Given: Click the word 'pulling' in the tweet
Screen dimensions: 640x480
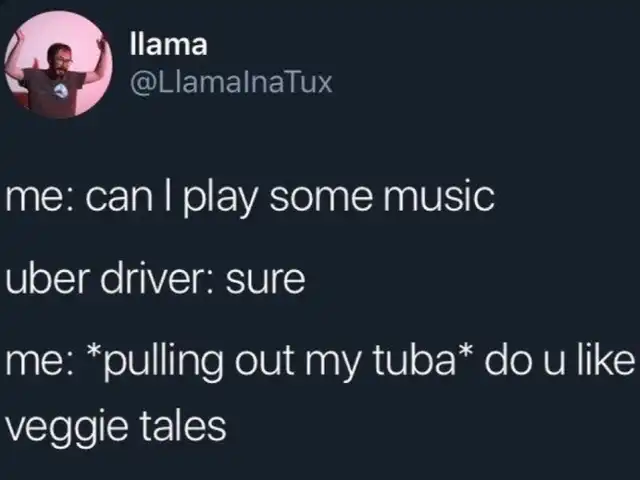Looking at the screenshot, I should coord(163,362).
